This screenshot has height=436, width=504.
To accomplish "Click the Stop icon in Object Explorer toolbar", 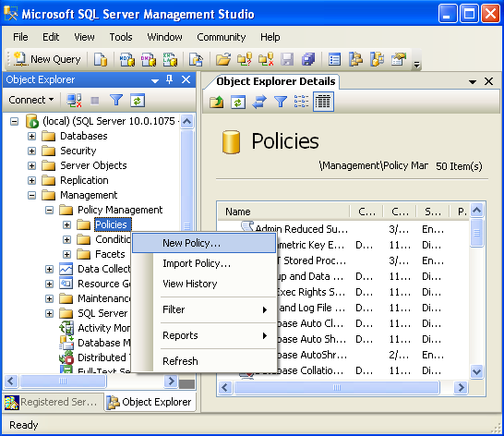I will (95, 101).
